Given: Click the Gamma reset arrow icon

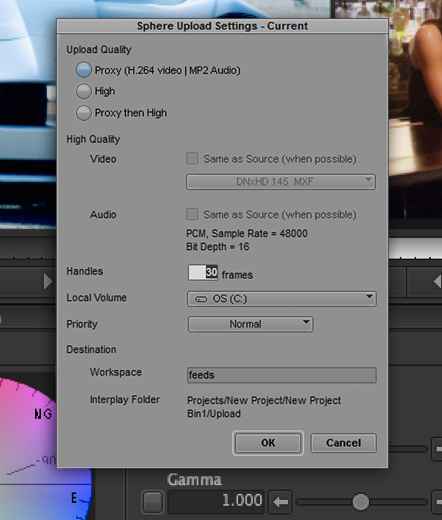Looking at the screenshot, I should [x=280, y=502].
